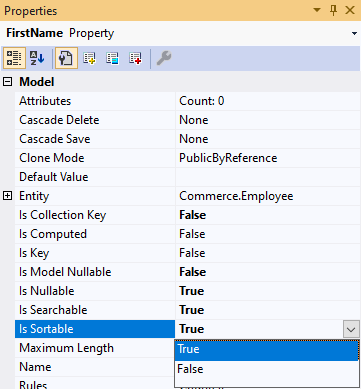Toggle the highlighted Properties page icon

pyautogui.click(x=66, y=58)
